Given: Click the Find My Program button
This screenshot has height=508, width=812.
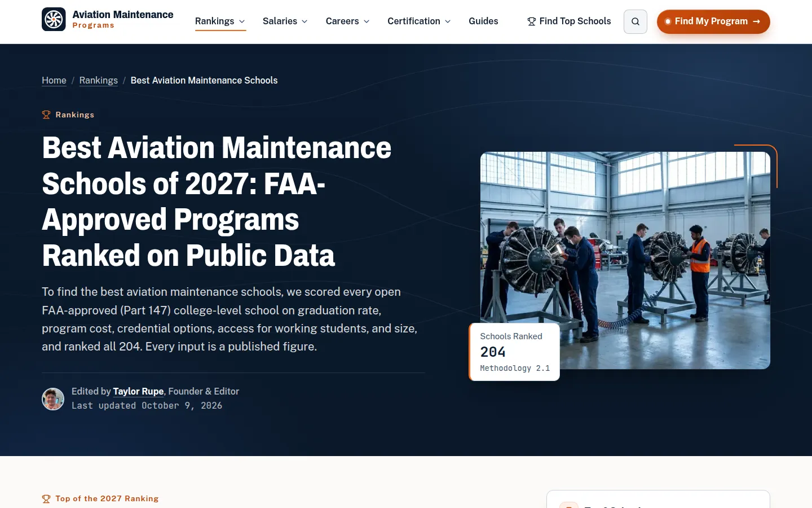Looking at the screenshot, I should click(x=713, y=21).
